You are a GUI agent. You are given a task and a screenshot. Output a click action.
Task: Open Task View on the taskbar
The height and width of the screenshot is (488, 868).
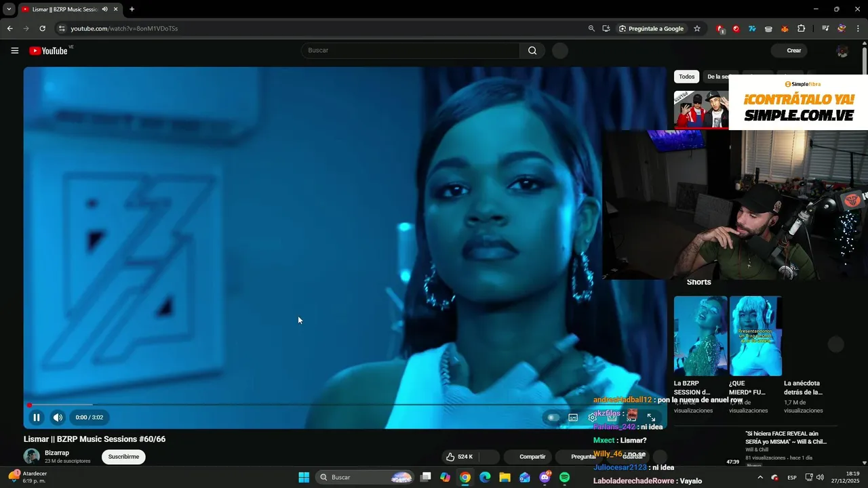(425, 477)
